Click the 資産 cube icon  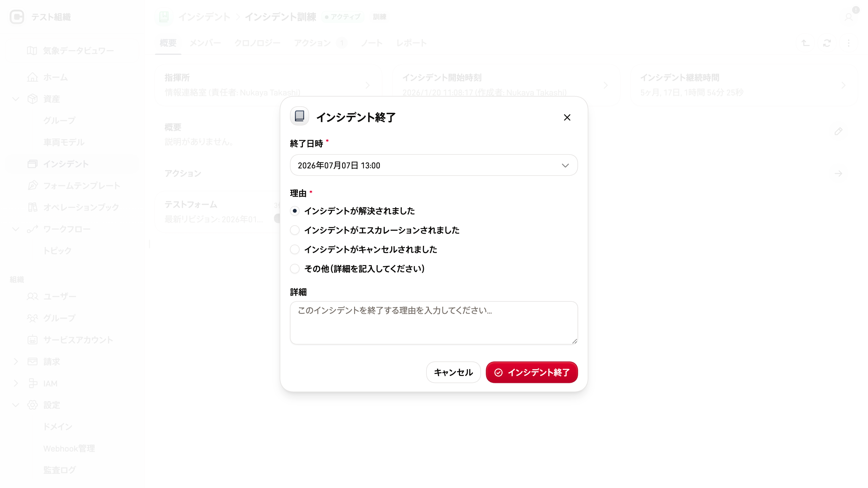(32, 99)
